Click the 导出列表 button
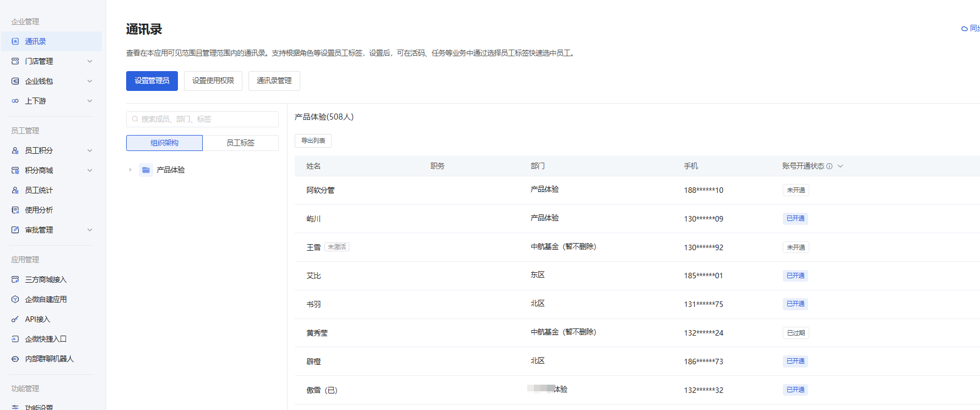Viewport: 980px width, 410px height. (x=313, y=141)
